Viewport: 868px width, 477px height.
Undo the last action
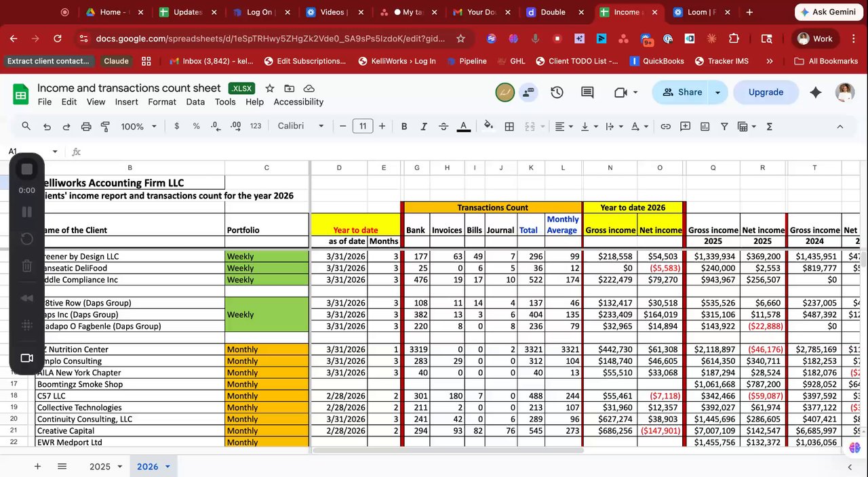pyautogui.click(x=47, y=127)
